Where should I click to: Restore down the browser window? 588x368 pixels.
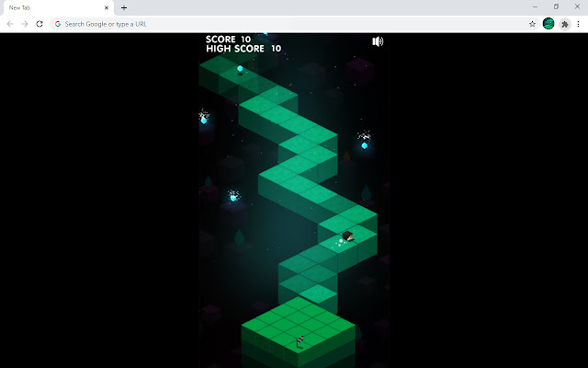coord(556,6)
